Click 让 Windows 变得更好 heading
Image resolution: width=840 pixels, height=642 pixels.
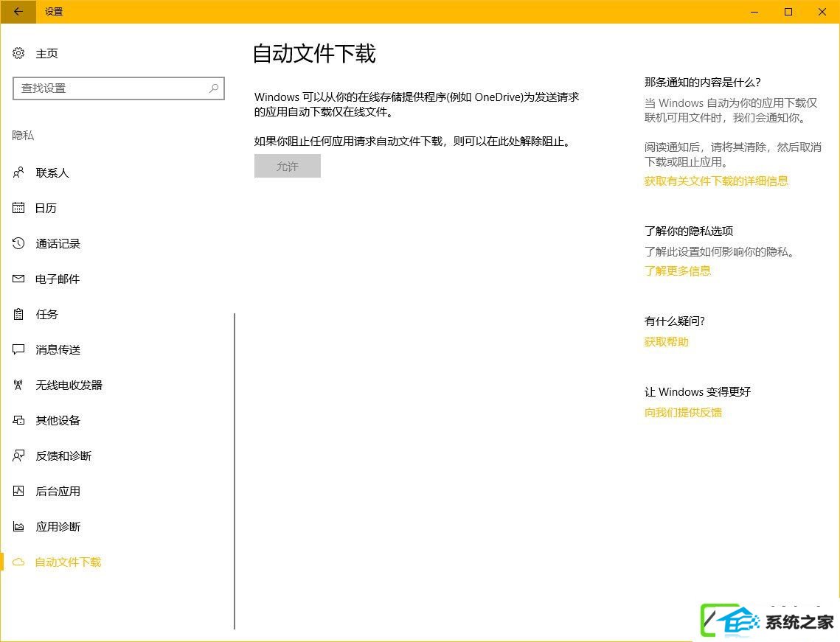tap(697, 392)
